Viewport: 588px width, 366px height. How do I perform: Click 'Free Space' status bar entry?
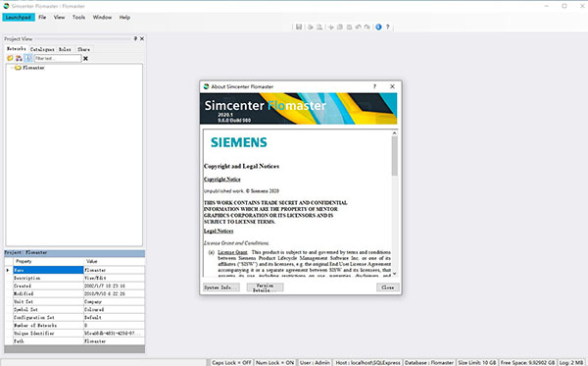point(527,363)
